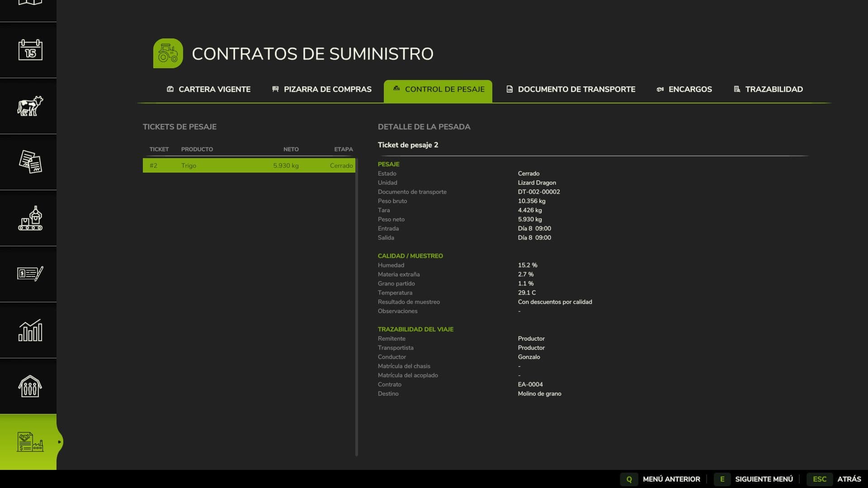Click the Q Menú Anterior button
Screen dimensions: 868x488
click(660, 479)
